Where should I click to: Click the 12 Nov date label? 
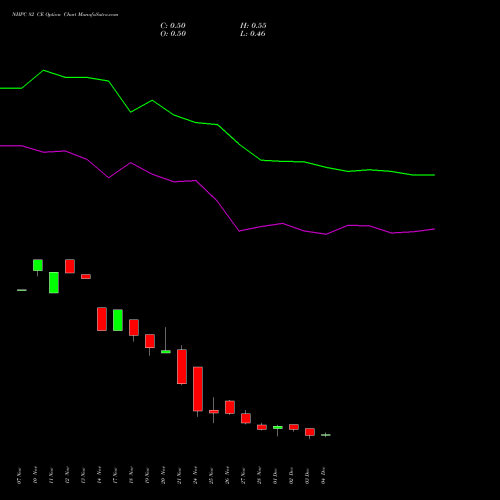[67, 476]
